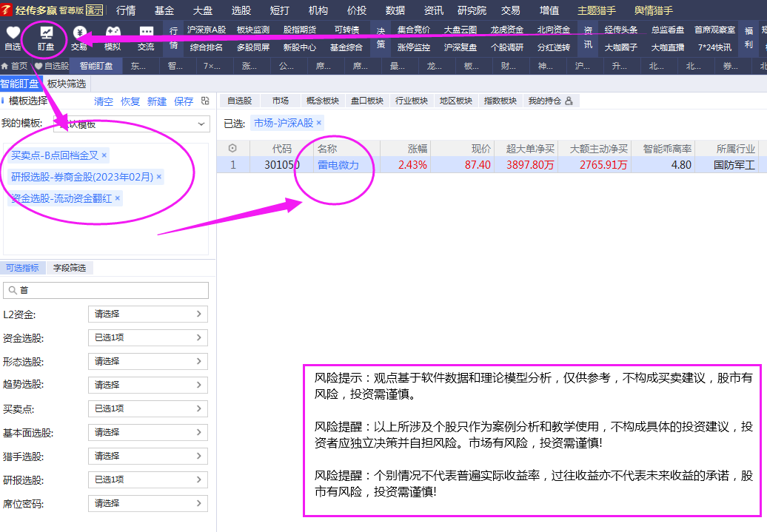Click the copy icon beside 保存
767x532 pixels.
point(205,101)
